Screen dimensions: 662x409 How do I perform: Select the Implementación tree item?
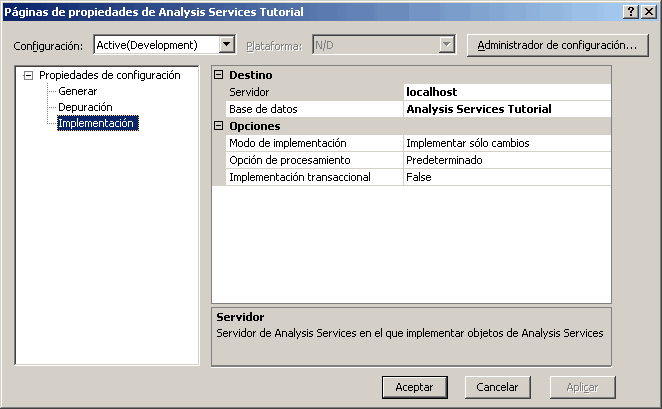98,123
